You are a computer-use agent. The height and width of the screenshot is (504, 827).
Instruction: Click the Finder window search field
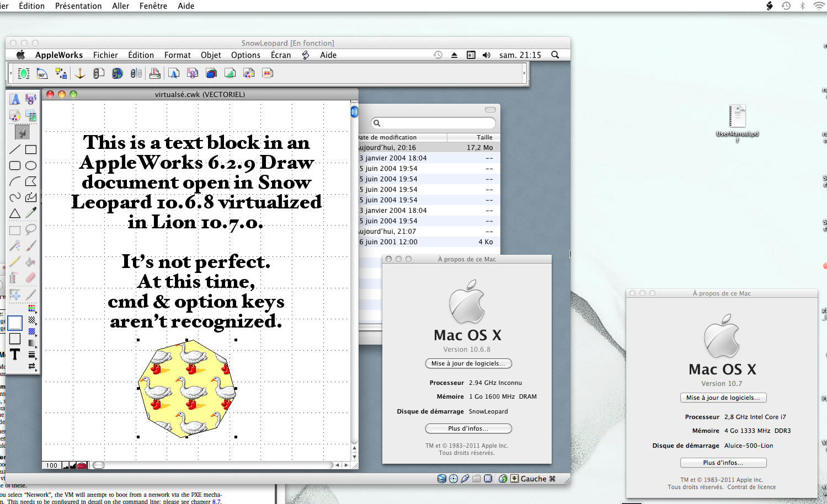[x=433, y=123]
